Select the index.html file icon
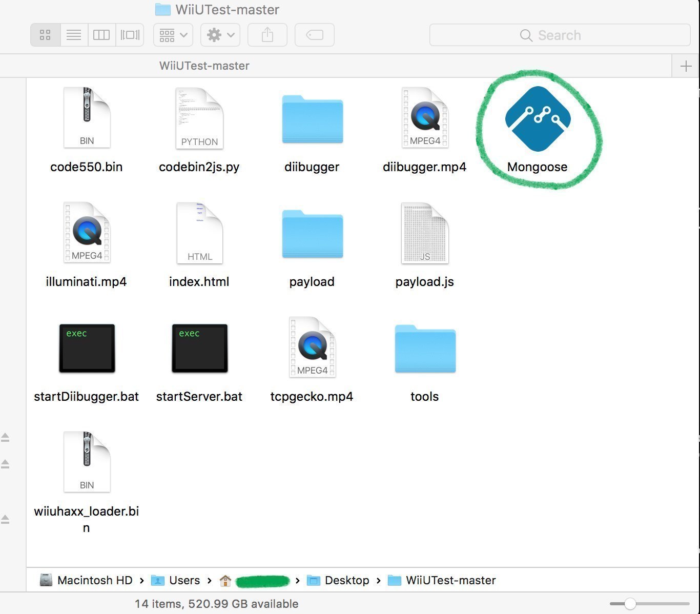 [x=199, y=233]
